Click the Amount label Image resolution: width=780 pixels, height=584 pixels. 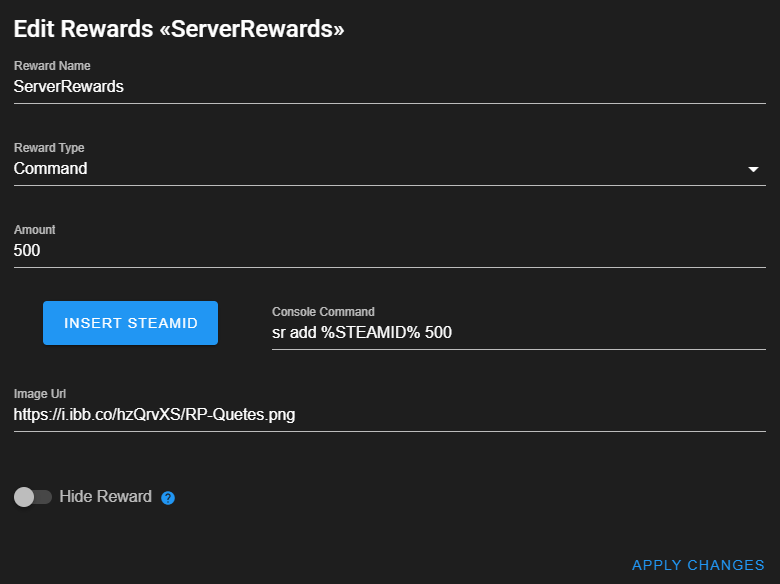34,230
